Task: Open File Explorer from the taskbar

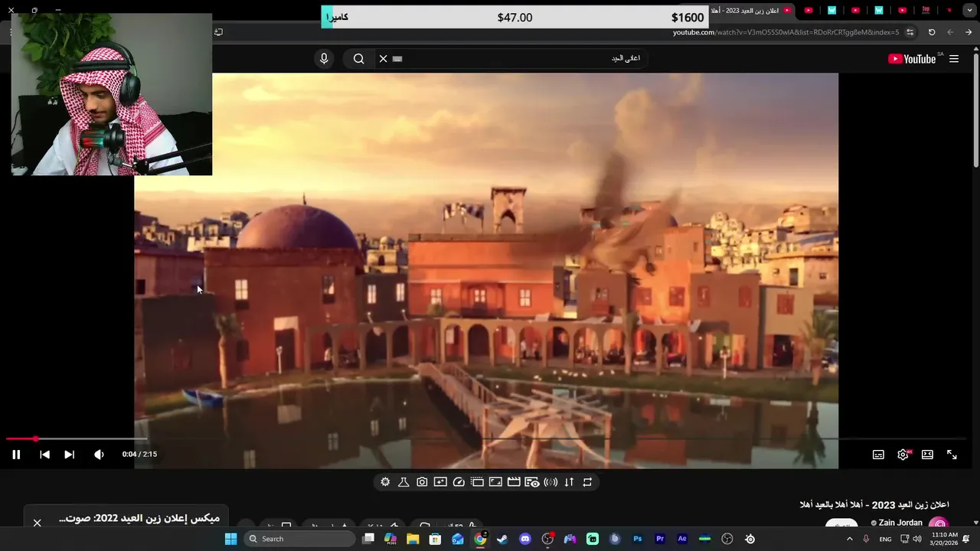Action: [x=413, y=539]
